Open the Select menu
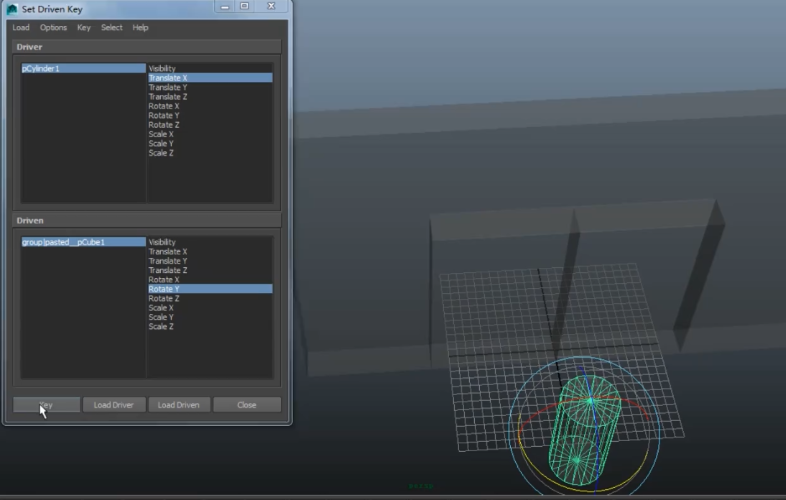The image size is (786, 500). [111, 28]
